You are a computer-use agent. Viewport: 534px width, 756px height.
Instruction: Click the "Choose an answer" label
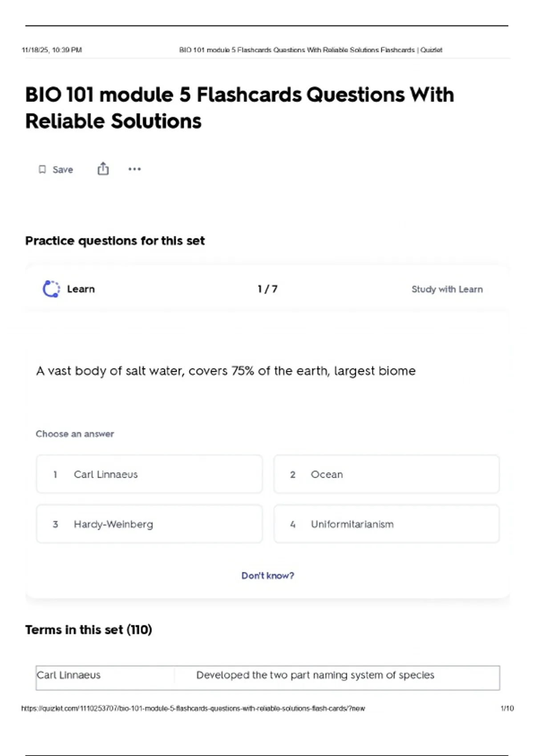pyautogui.click(x=75, y=434)
